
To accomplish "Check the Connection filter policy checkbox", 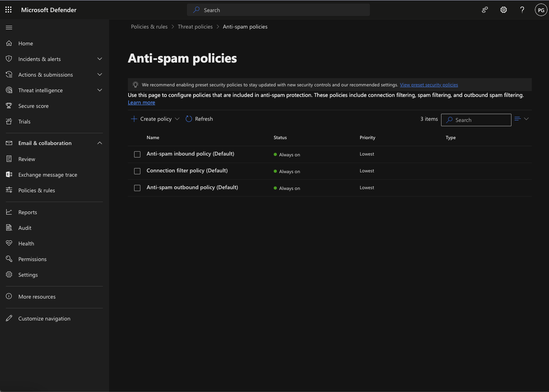I will tap(137, 171).
